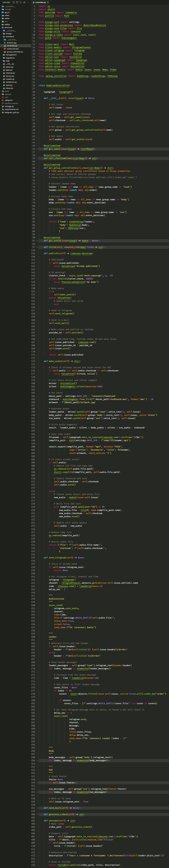Click the New Folder icon in Explorer header
This screenshot has height=868, width=169.
point(17,2)
